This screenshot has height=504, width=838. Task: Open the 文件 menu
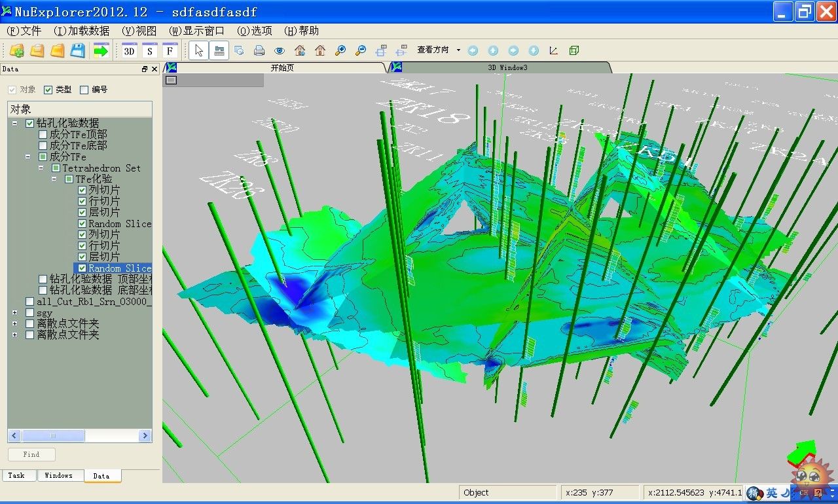point(24,31)
